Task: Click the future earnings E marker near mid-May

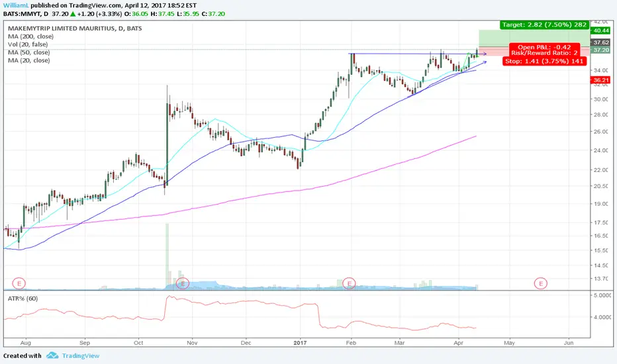Action: 541,283
